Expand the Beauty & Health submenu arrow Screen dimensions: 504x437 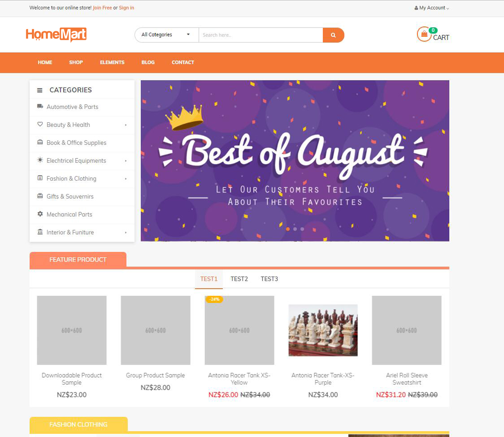tap(126, 125)
